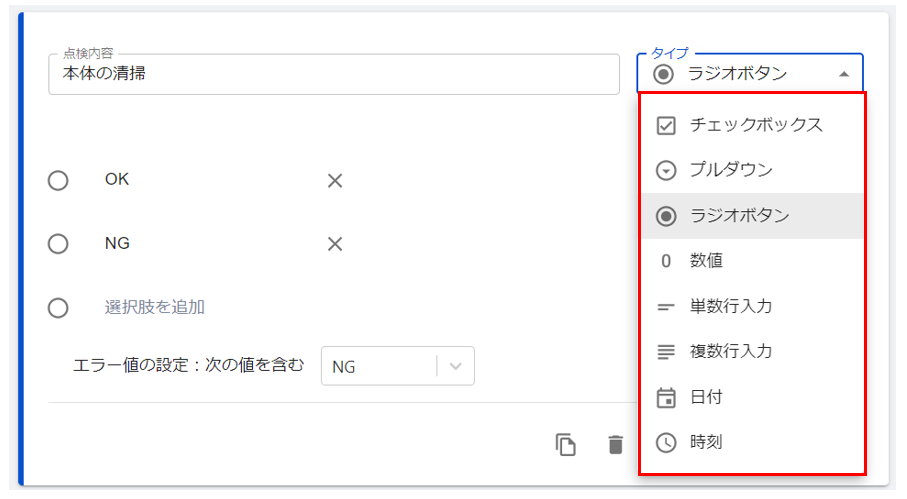Select the OK radio button
The width and height of the screenshot is (907, 499).
pos(58,180)
